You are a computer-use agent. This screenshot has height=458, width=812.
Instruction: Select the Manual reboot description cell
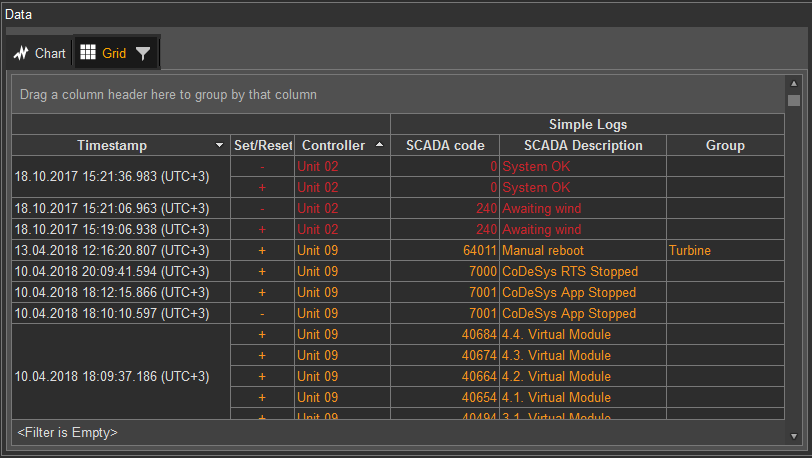point(582,250)
